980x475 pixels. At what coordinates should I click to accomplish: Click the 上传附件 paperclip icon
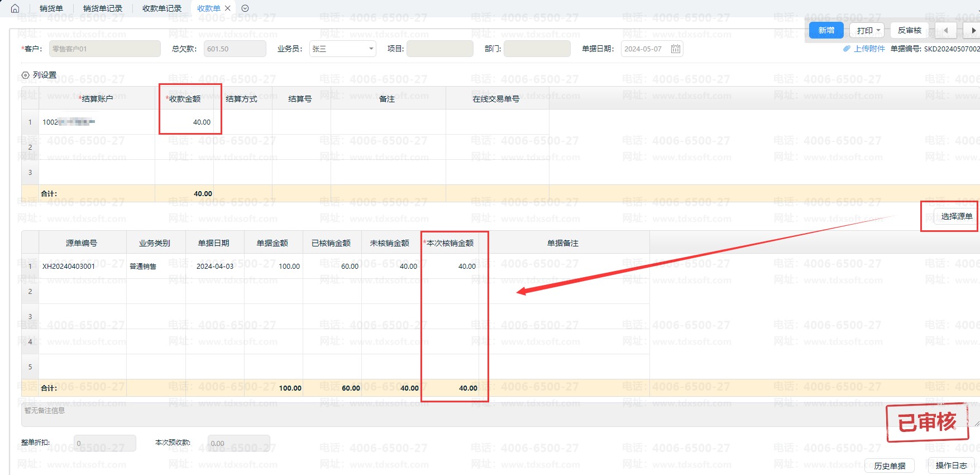[x=847, y=49]
